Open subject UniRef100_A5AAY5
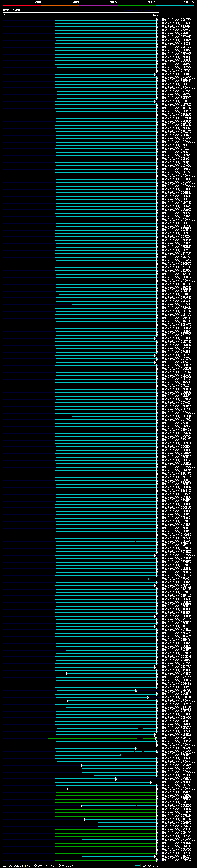This screenshot has width=197, height=868. pyautogui.click(x=177, y=406)
